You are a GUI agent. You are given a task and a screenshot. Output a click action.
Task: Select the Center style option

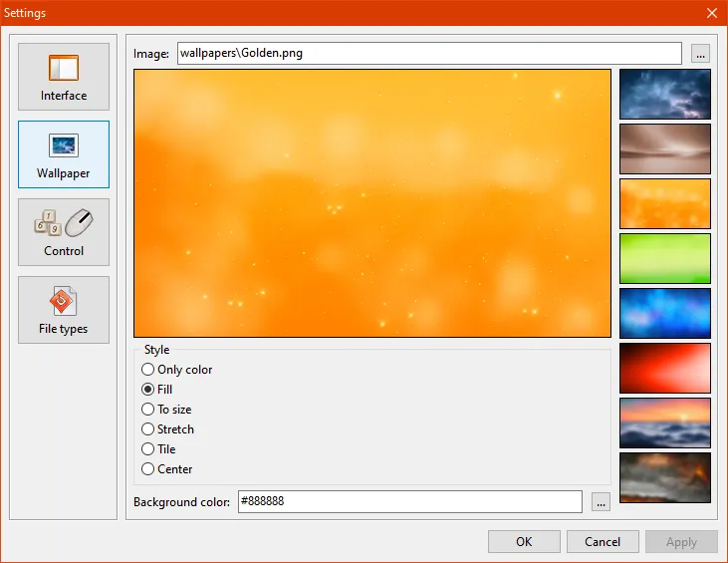click(x=166, y=469)
